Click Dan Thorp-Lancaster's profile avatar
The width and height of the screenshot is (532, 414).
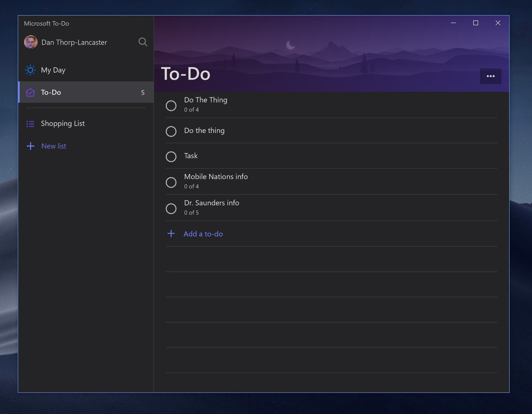click(x=31, y=42)
